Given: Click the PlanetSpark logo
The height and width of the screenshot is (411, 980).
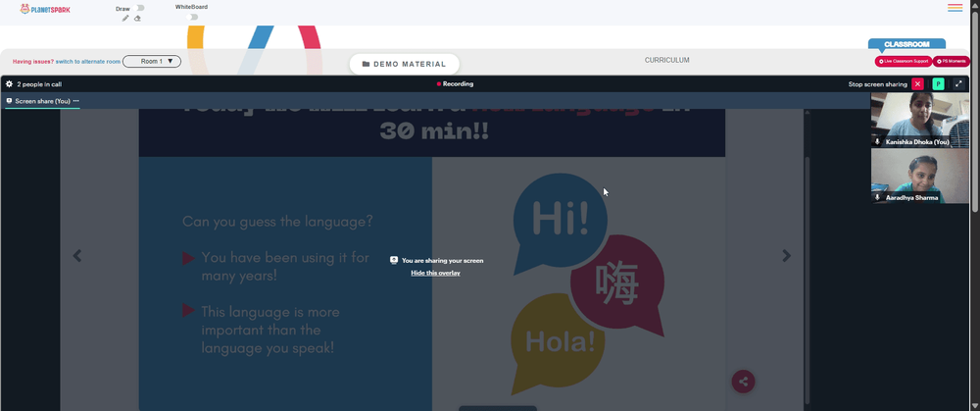Looking at the screenshot, I should (x=44, y=9).
